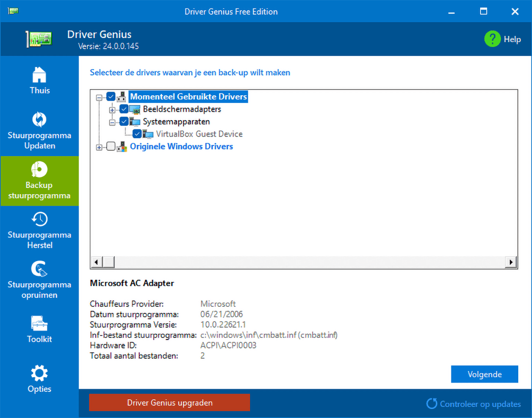Switch to Stuurprogramma Updaten label
Viewport: 532px width, 418px height.
(x=39, y=141)
